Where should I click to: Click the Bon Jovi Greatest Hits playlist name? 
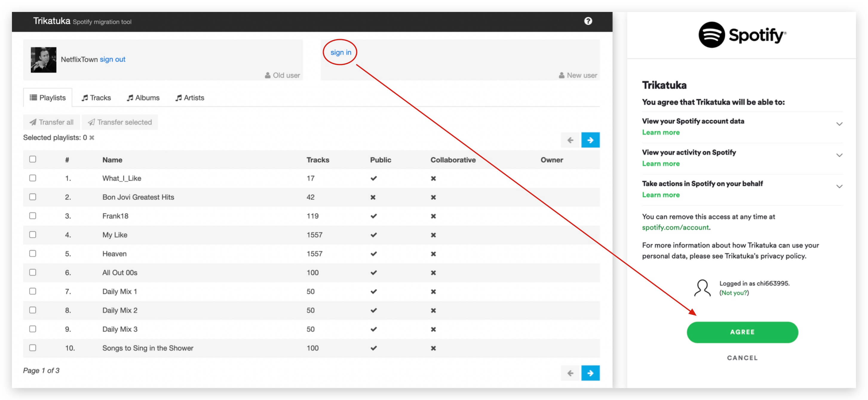pos(138,197)
